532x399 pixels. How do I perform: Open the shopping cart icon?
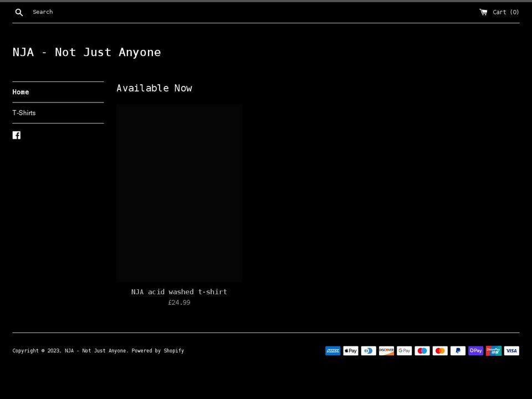click(483, 12)
